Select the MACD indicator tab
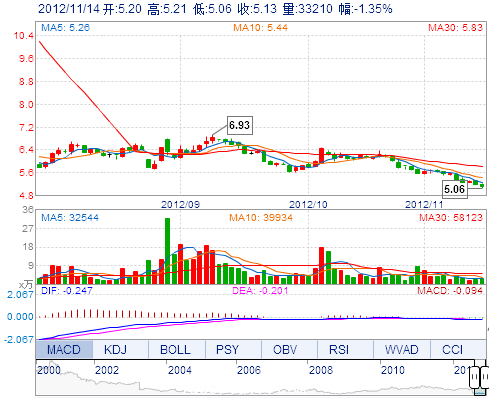This screenshot has width=489, height=398. (x=64, y=349)
